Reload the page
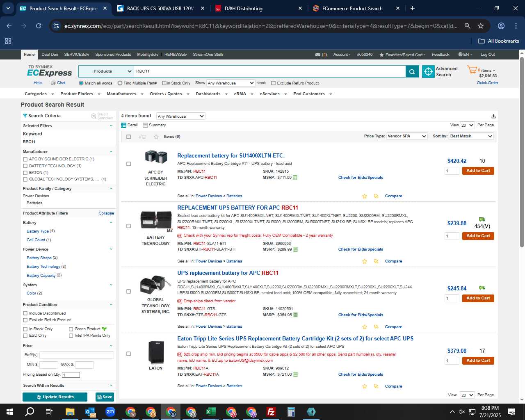Viewport: 525px width, 420px height. 39,26
